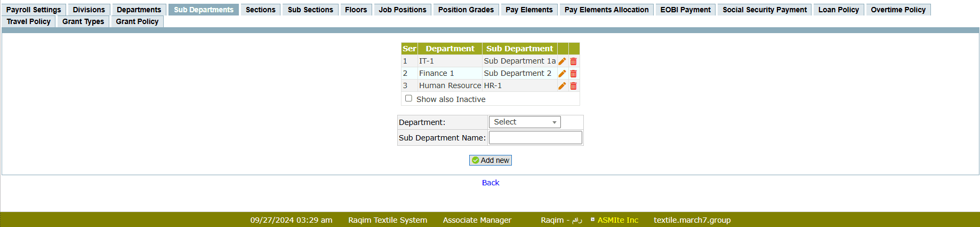Edit the Human Resource HR-1 row
This screenshot has height=227, width=980.
tap(562, 86)
